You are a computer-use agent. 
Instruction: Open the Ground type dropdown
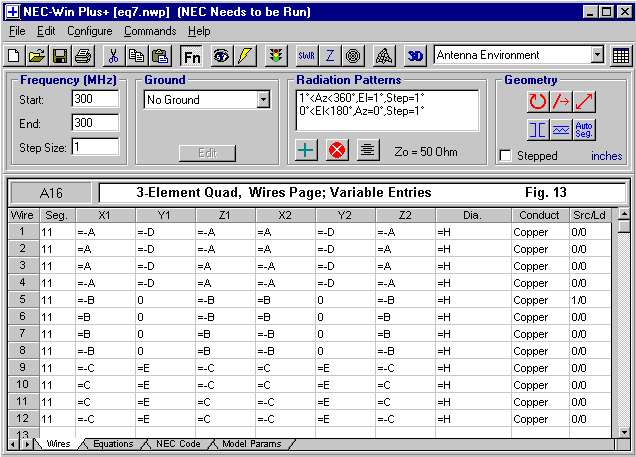pos(263,100)
